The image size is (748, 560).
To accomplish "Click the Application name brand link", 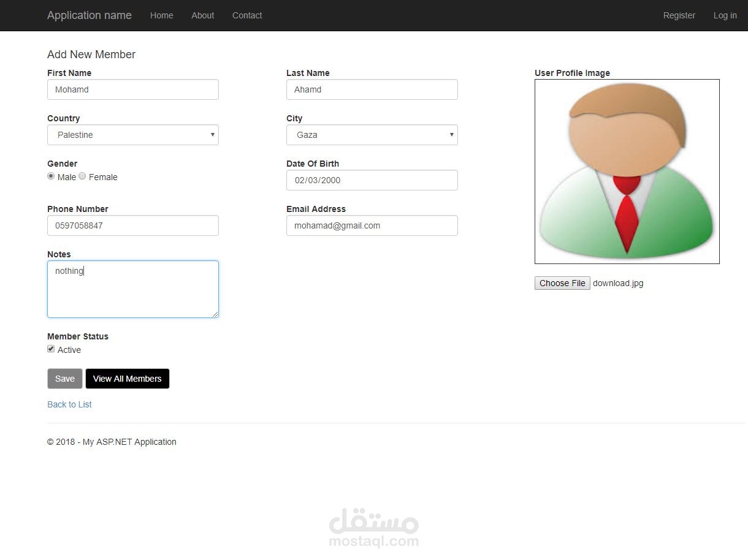I will coord(90,15).
